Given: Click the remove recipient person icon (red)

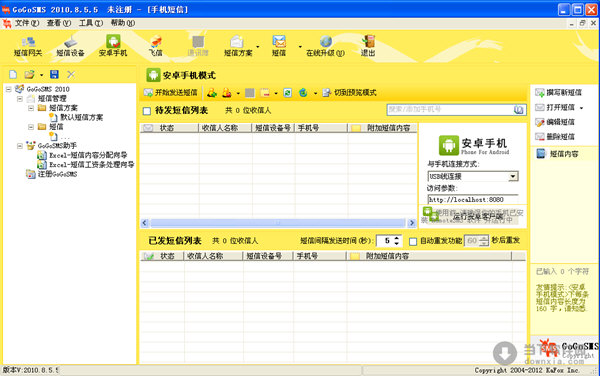Looking at the screenshot, I should [227, 93].
